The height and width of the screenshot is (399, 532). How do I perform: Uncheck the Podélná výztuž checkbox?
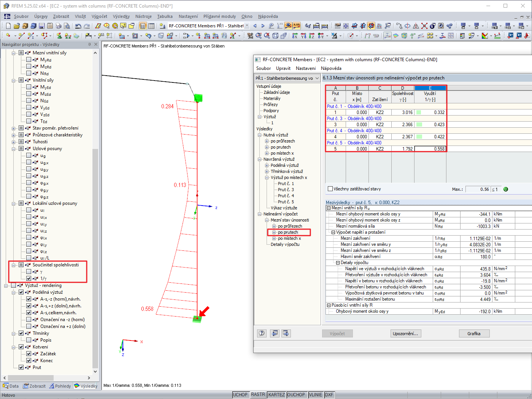(21, 292)
